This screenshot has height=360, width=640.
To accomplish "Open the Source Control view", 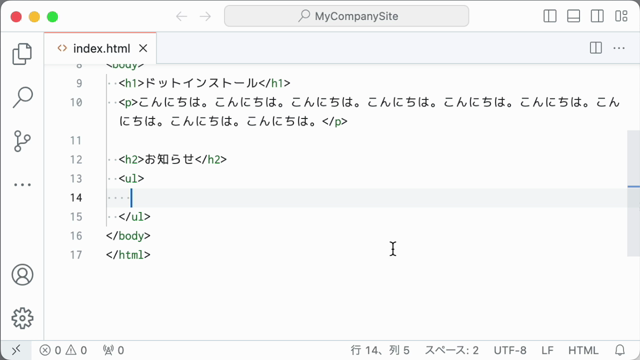I will (22, 141).
